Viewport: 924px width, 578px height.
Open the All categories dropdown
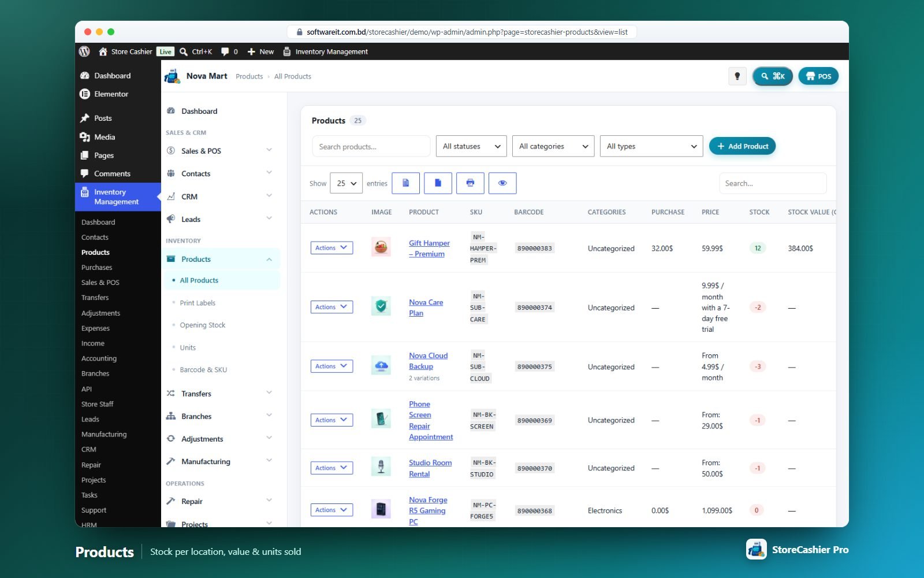(x=553, y=146)
